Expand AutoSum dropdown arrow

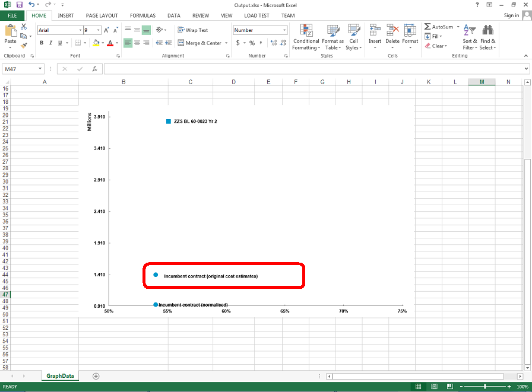click(x=458, y=27)
